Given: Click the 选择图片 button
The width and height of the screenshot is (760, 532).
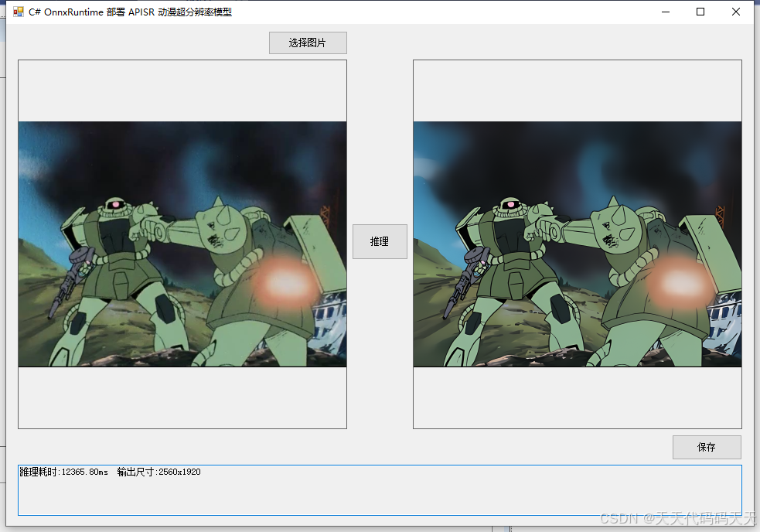Looking at the screenshot, I should click(308, 43).
